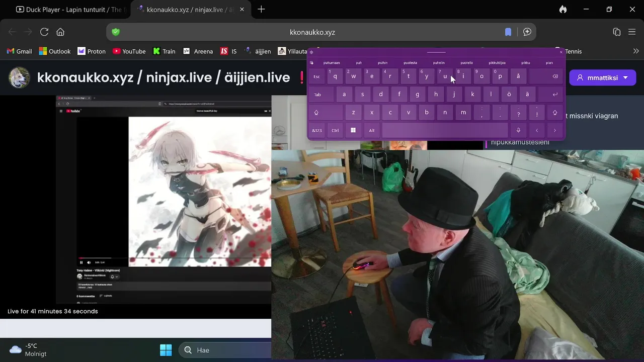Choose the suggestion 'pian'

(x=549, y=63)
